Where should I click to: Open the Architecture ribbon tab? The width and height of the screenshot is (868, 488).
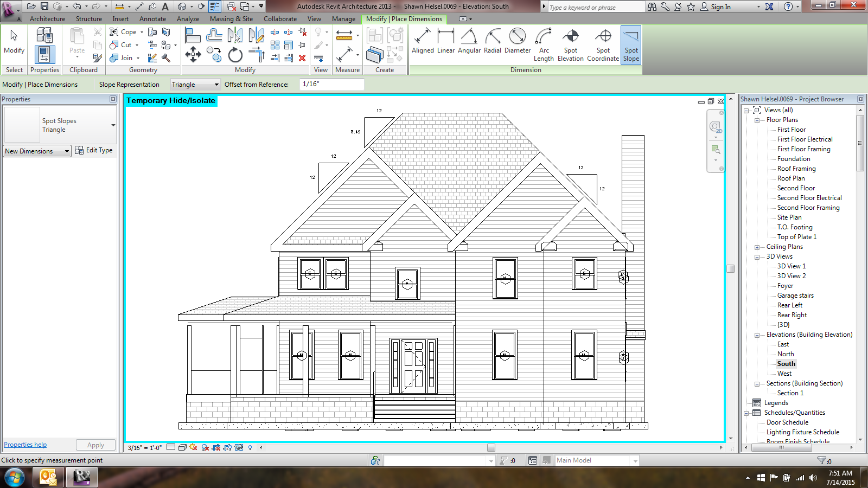(47, 19)
